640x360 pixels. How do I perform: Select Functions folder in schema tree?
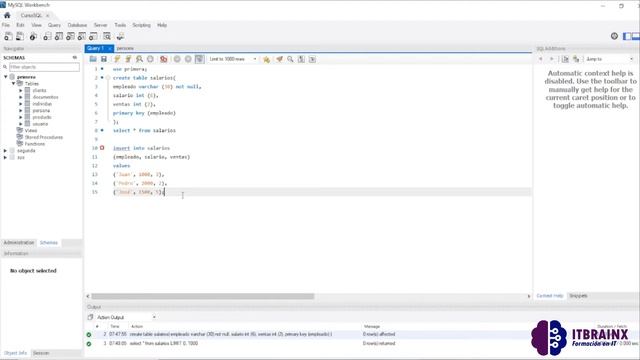(x=35, y=144)
